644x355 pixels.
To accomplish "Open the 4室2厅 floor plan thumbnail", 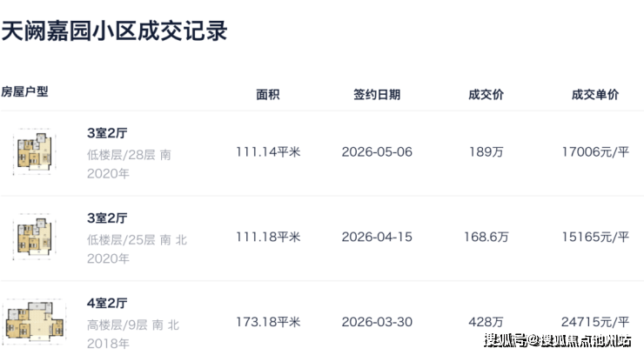I will 35,321.
